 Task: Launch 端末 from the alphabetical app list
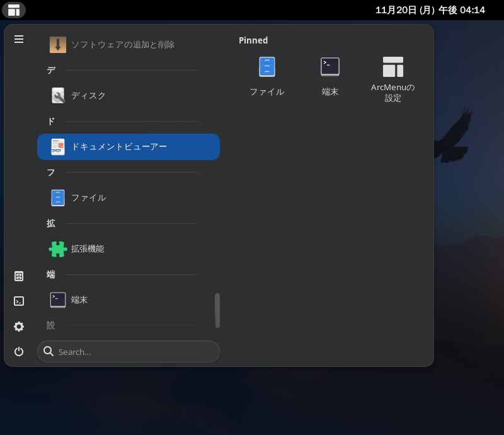pyautogui.click(x=129, y=300)
